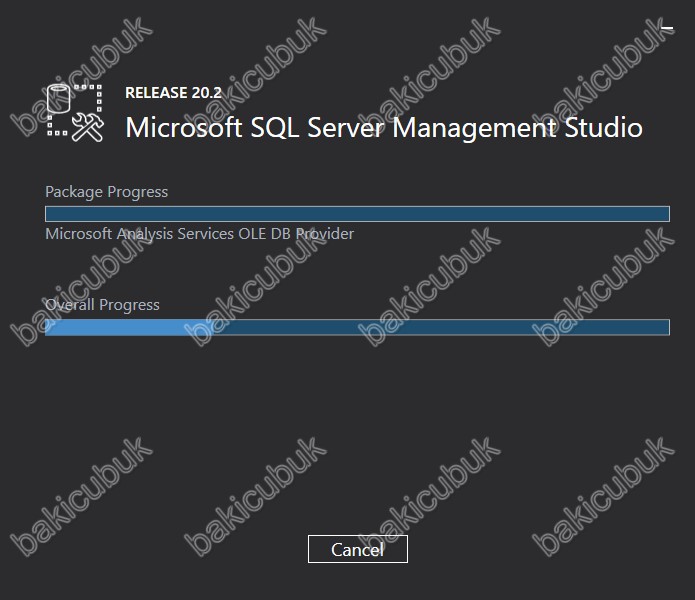Click the word Management in the title

pos(475,129)
